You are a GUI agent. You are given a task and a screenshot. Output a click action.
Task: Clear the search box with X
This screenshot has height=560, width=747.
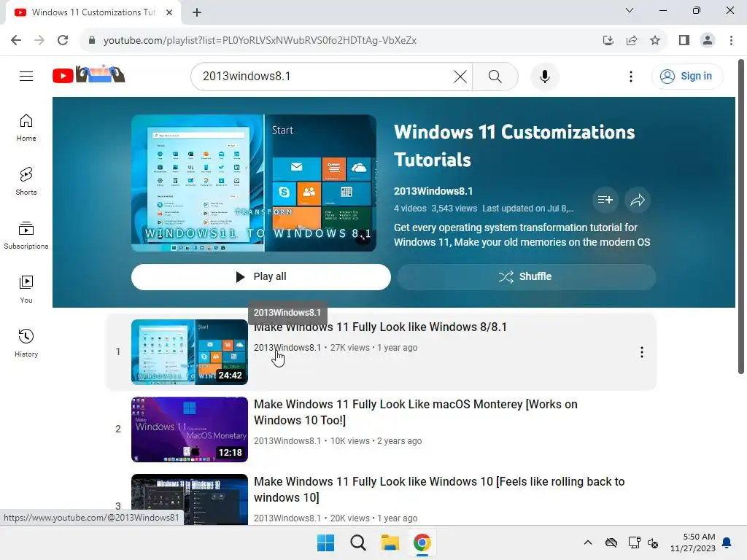460,76
